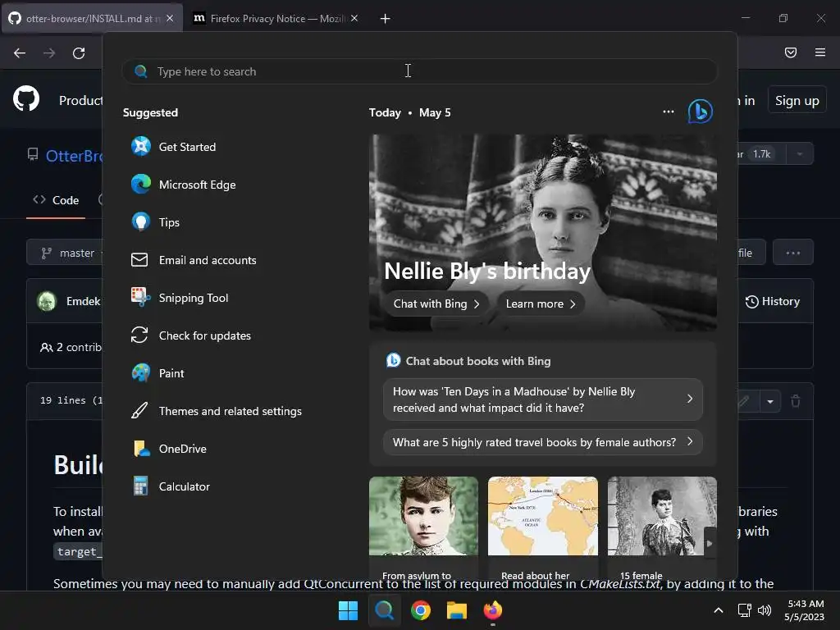Close the otter-browser INSTALL.md tab
Image resolution: width=840 pixels, height=630 pixels.
tap(170, 19)
